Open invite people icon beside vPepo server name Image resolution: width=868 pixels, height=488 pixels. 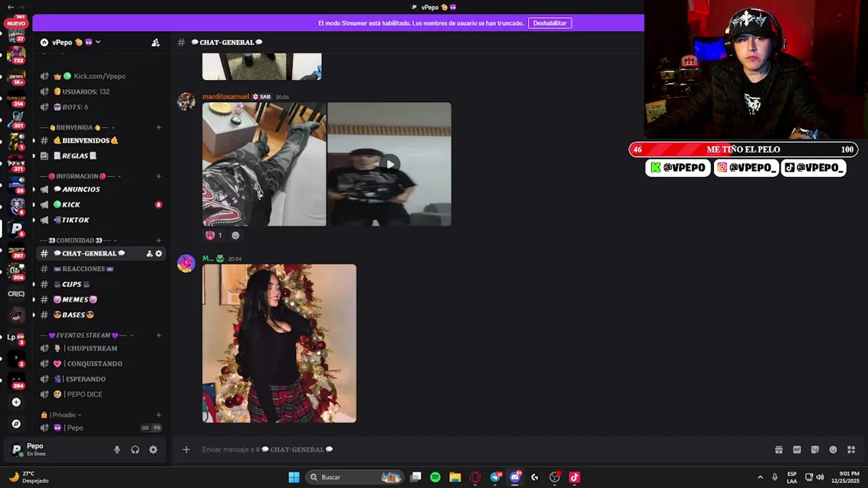(x=155, y=42)
